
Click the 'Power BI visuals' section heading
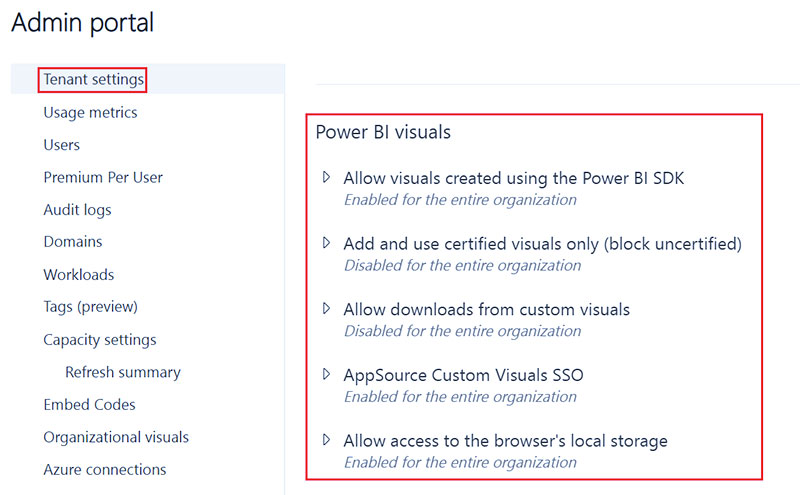pyautogui.click(x=383, y=132)
